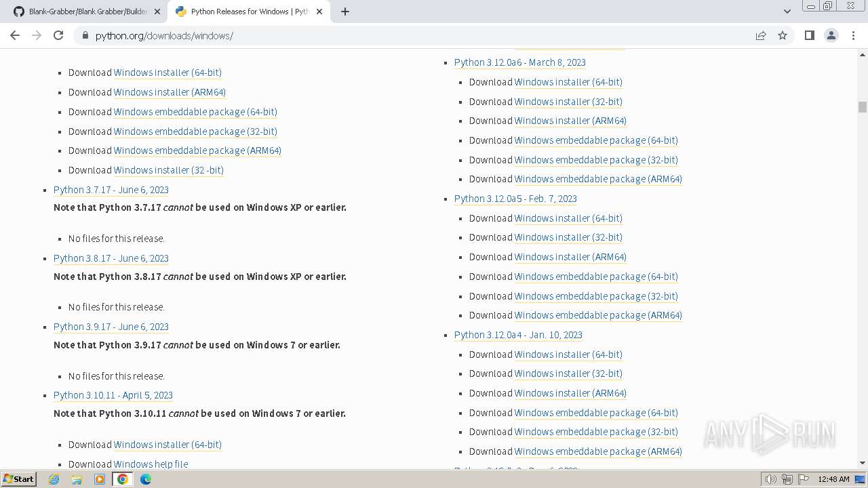Reload the python.org page
868x488 pixels.
coord(58,35)
